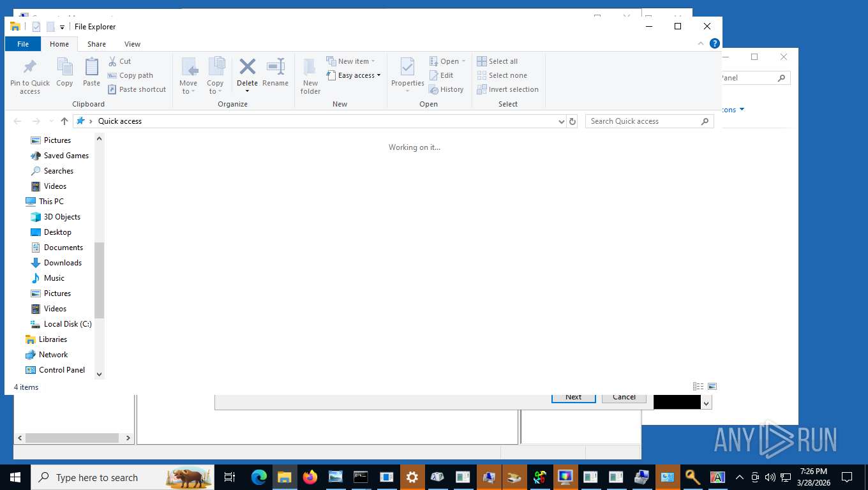This screenshot has height=490, width=868.
Task: Create a New folder from the ribbon
Action: (310, 76)
